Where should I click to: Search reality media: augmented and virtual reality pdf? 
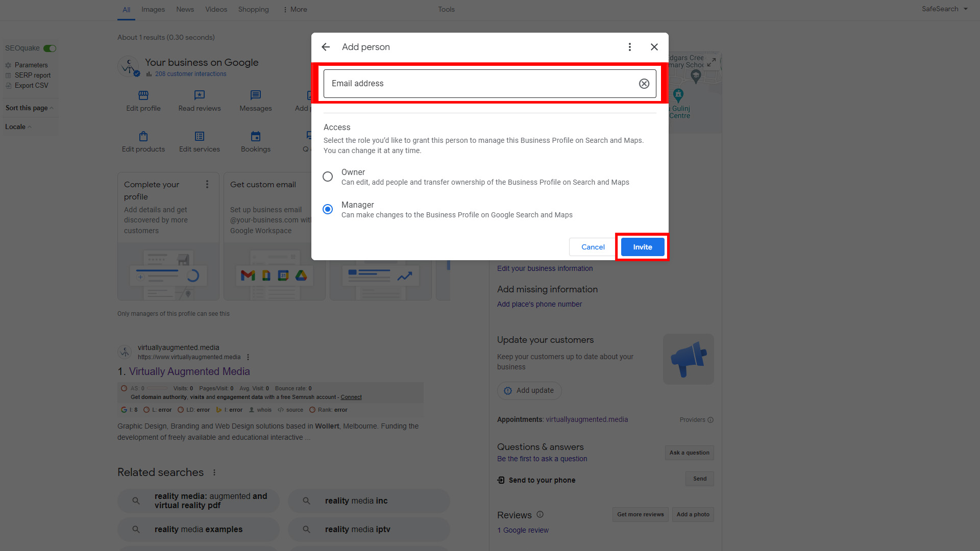(198, 501)
